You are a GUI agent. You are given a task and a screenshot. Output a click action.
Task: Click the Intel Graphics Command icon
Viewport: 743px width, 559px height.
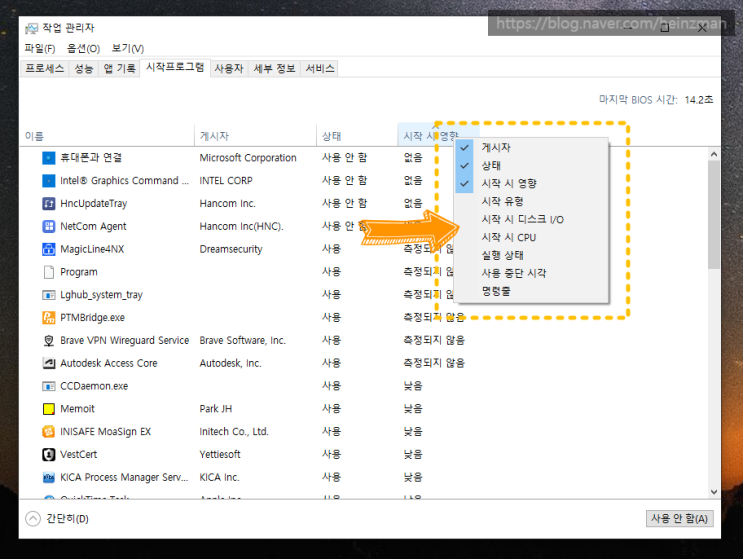[x=49, y=180]
